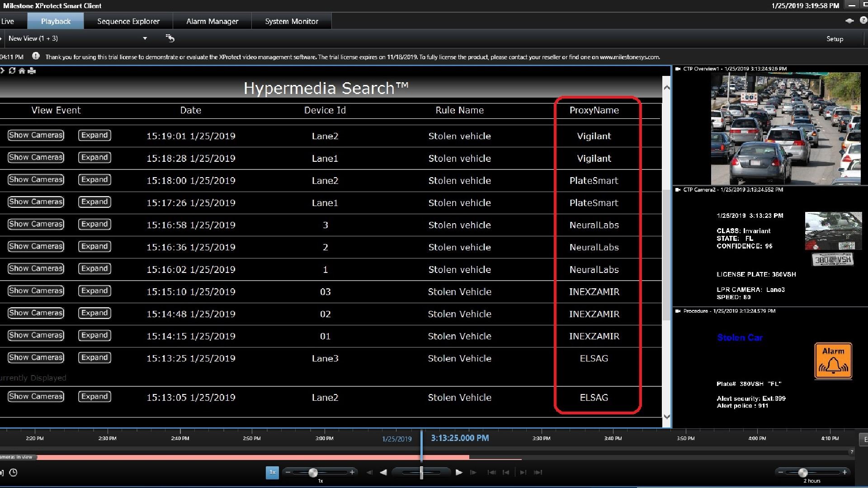Zoom out the timeline span with minus
The width and height of the screenshot is (868, 488).
pos(780,472)
